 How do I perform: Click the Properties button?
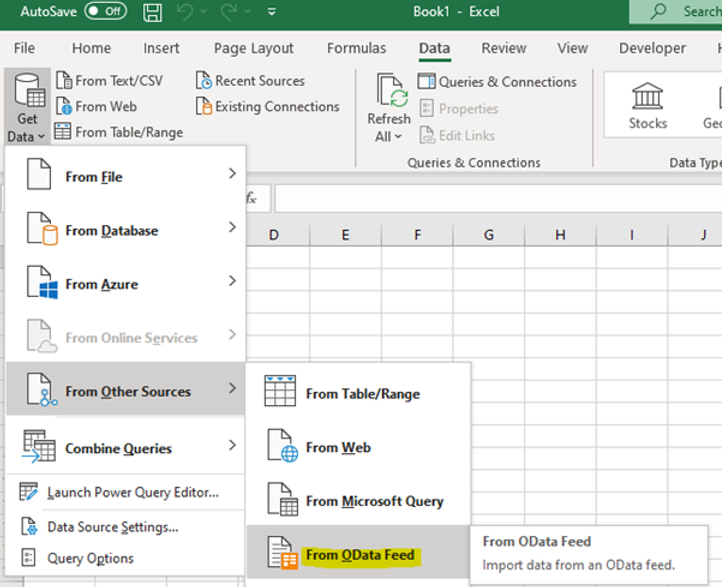pyautogui.click(x=459, y=109)
